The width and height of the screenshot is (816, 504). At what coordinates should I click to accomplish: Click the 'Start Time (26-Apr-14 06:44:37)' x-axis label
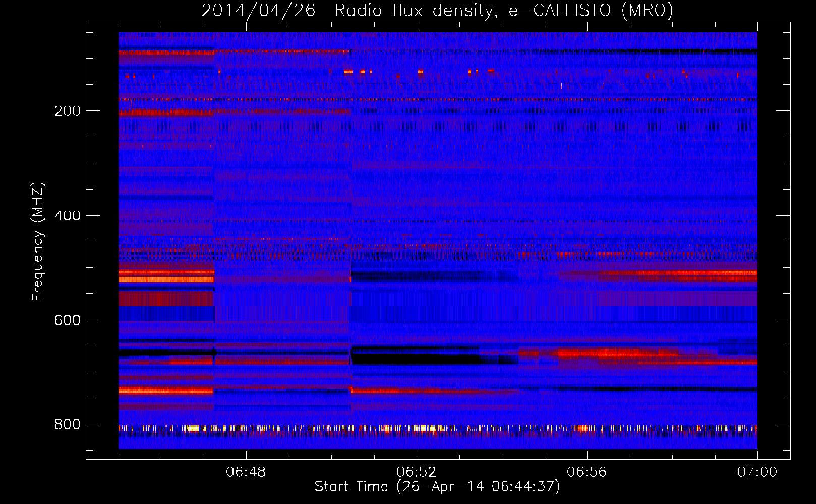[x=437, y=487]
